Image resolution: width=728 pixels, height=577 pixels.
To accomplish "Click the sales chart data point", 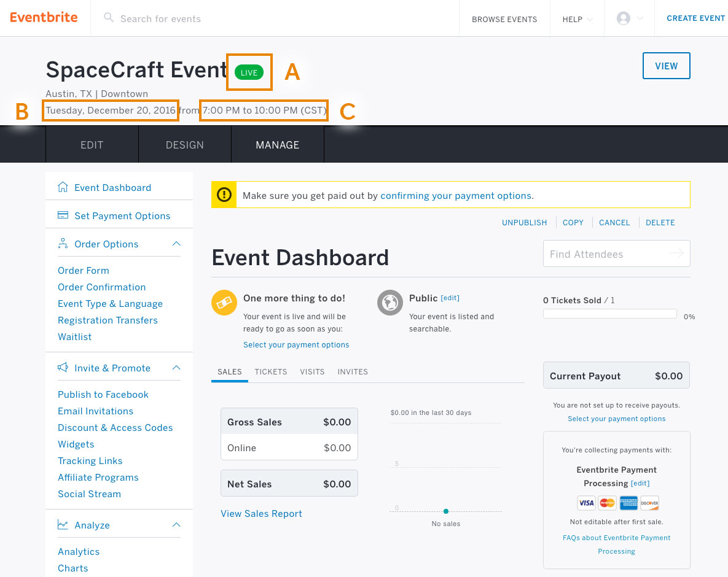I will [x=446, y=511].
